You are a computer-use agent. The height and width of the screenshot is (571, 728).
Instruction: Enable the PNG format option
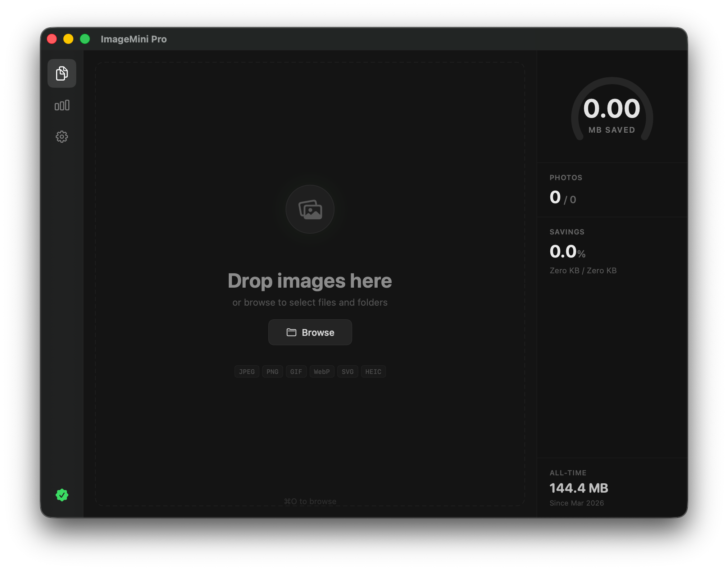coord(272,371)
